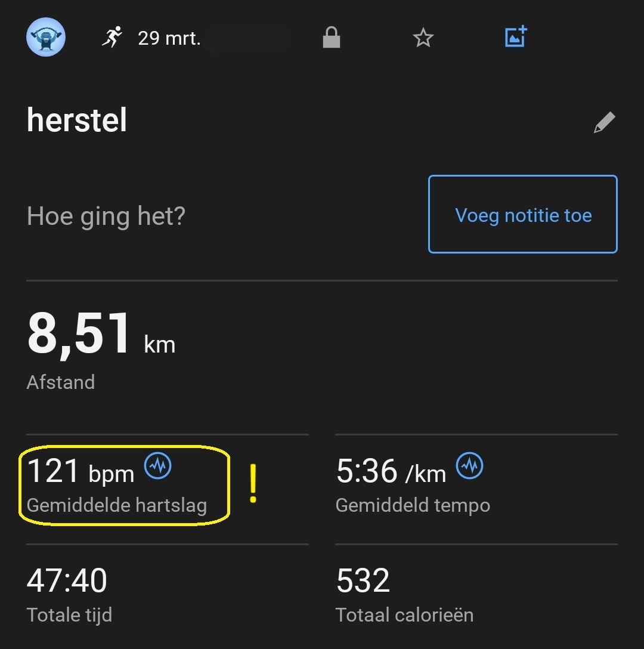Select the 47:40 total time value

pos(67,580)
